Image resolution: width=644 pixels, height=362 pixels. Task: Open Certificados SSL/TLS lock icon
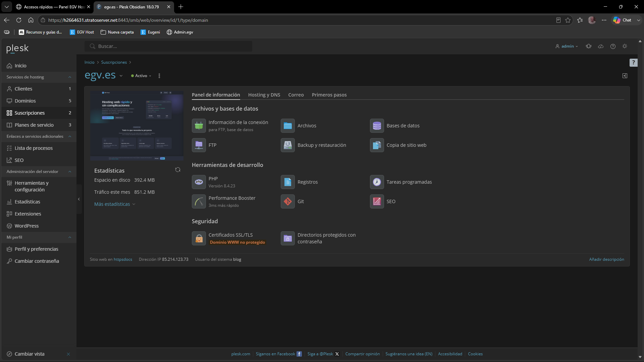tap(199, 238)
